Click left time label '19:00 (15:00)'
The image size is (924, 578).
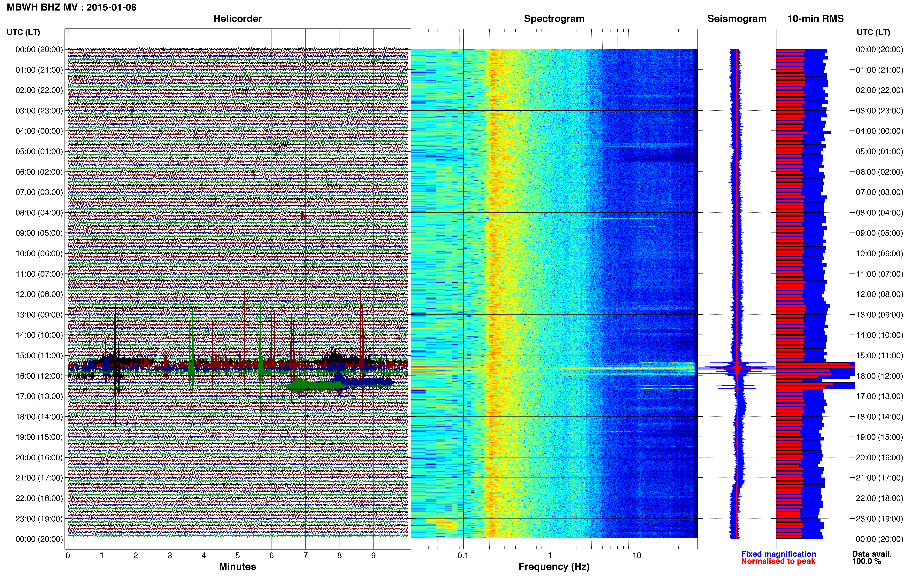coord(39,437)
